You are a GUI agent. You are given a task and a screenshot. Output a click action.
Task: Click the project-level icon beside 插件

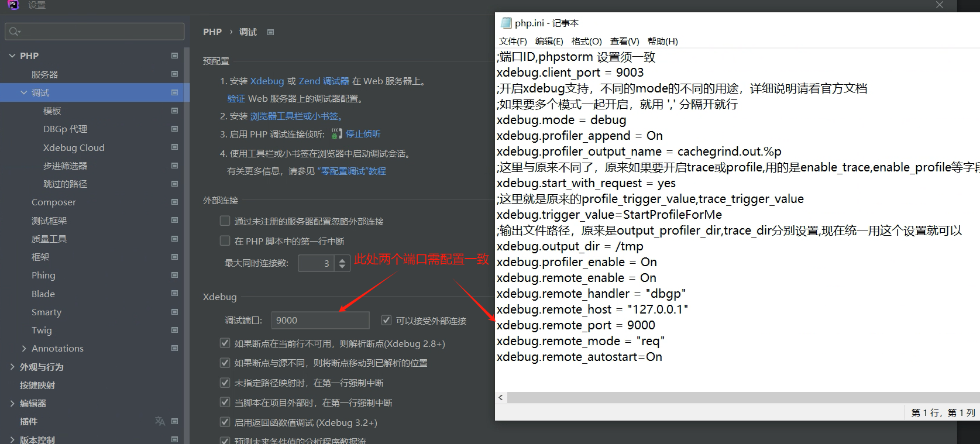174,421
